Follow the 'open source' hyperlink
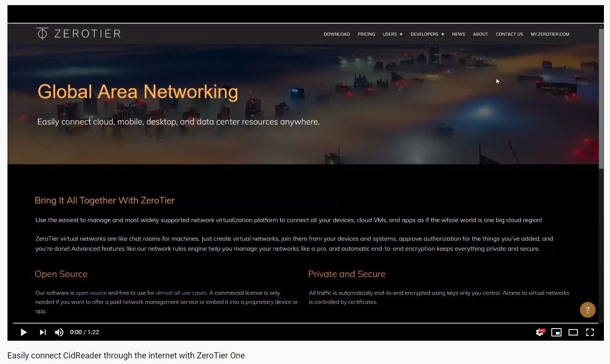This screenshot has width=610, height=364. pos(91,293)
